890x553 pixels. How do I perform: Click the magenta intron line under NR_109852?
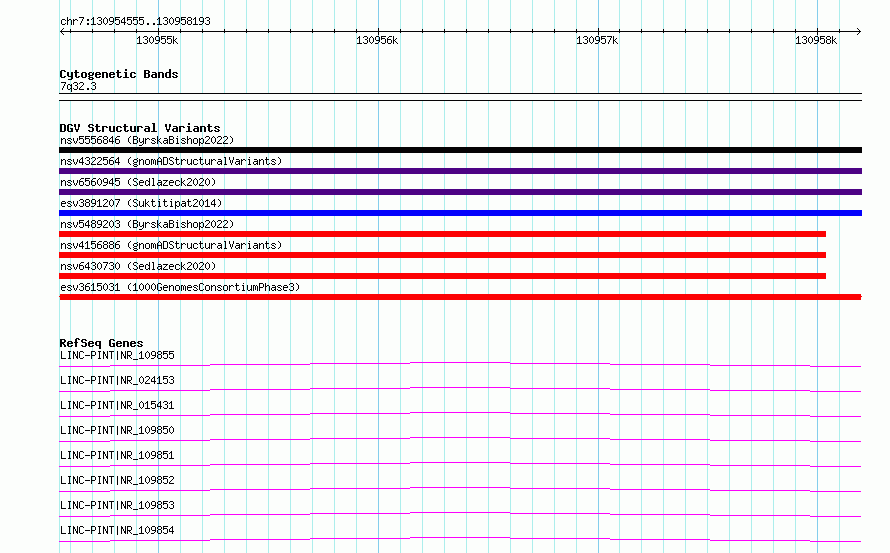point(460,488)
